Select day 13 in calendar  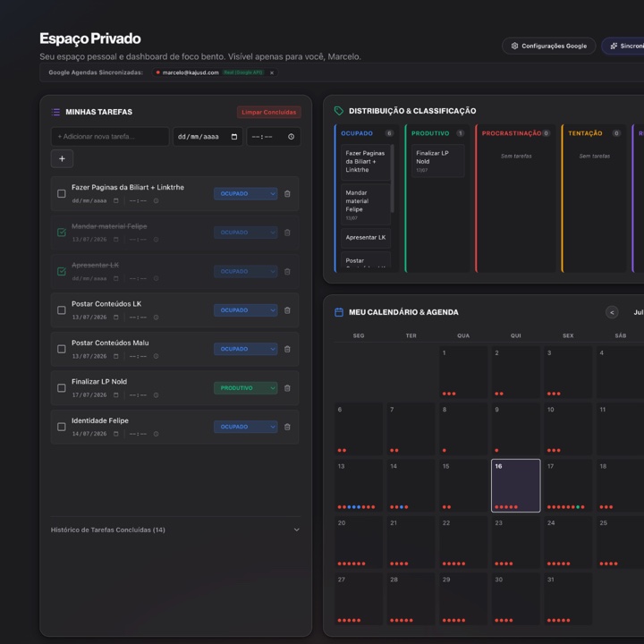[359, 486]
